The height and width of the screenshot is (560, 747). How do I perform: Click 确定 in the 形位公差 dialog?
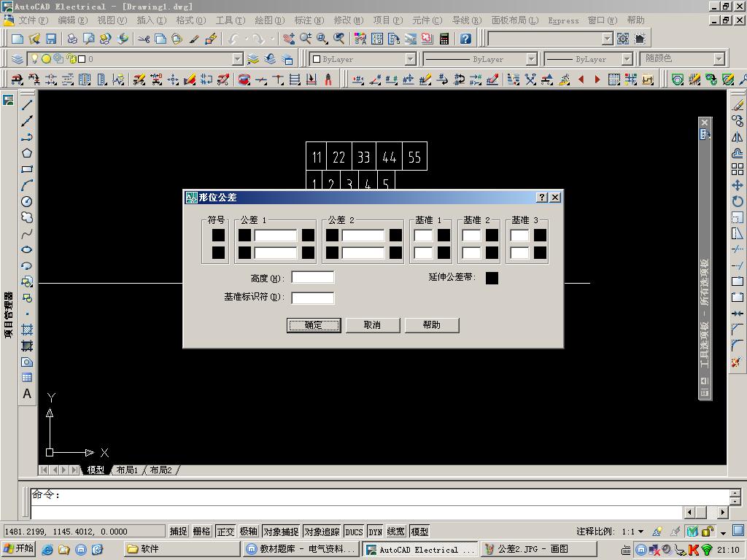click(314, 325)
